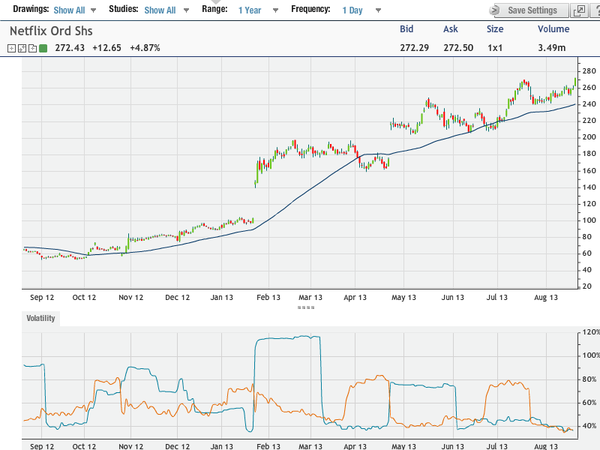The height and width of the screenshot is (450, 600).
Task: Click the bid value 272.29
Action: (414, 48)
